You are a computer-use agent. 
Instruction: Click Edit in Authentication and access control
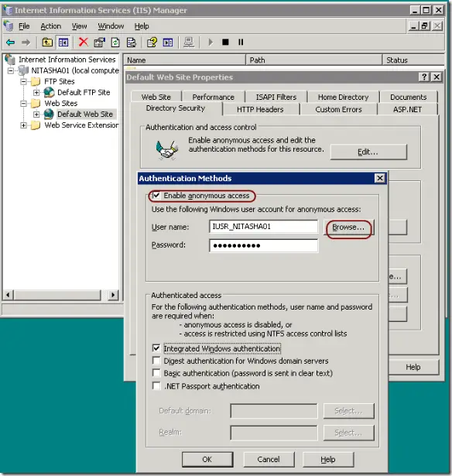pos(368,152)
